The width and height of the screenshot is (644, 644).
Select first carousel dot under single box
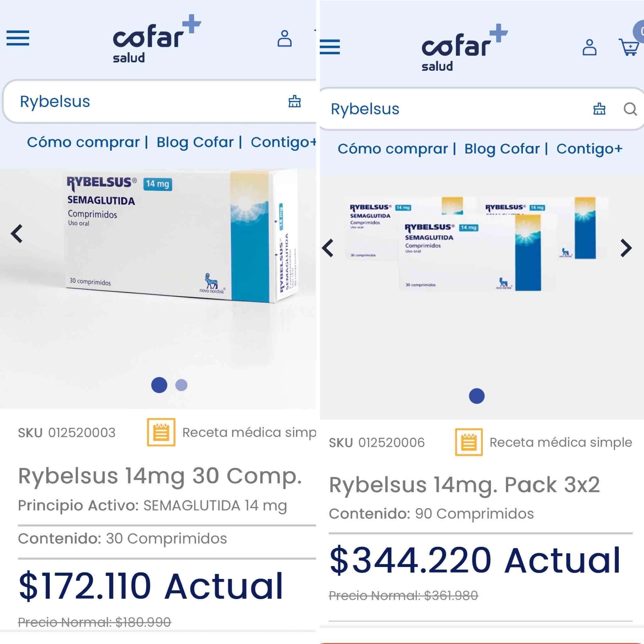coord(159,385)
